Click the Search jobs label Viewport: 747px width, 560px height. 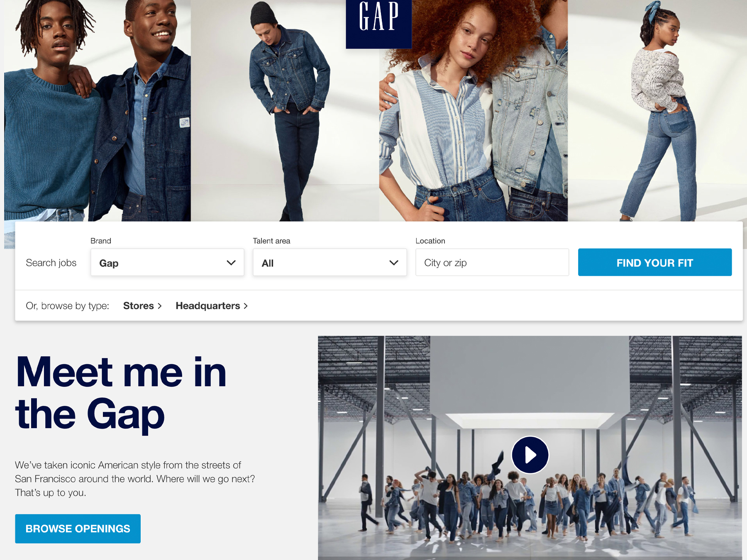pyautogui.click(x=51, y=263)
